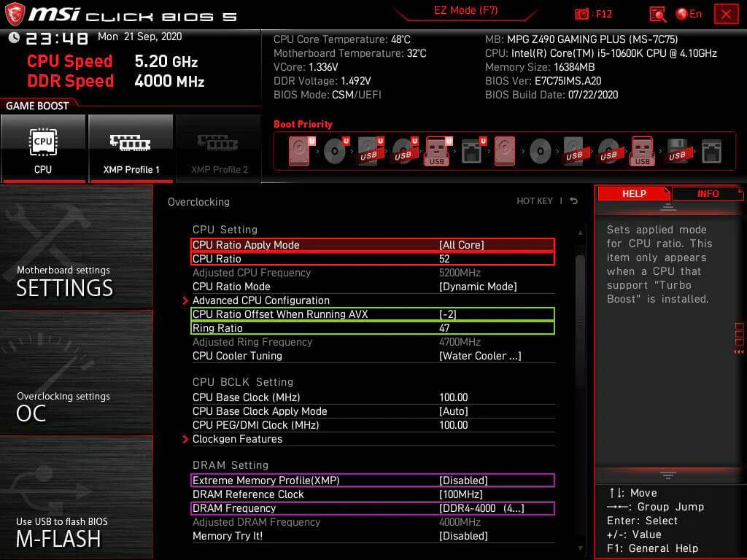This screenshot has width=747, height=560.
Task: Open CPU Ratio Apply Mode [All Core] option
Action: pyautogui.click(x=373, y=245)
